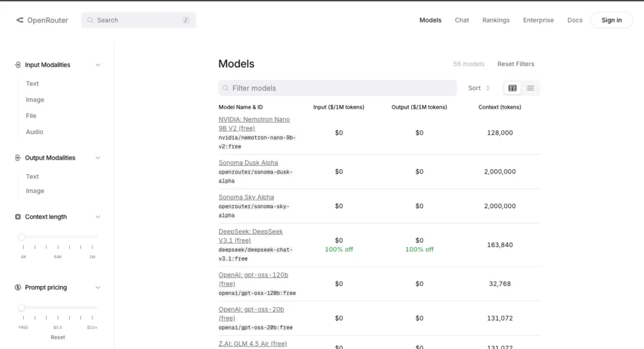Image resolution: width=644 pixels, height=349 pixels.
Task: Click the 163,840 context value
Action: 500,245
